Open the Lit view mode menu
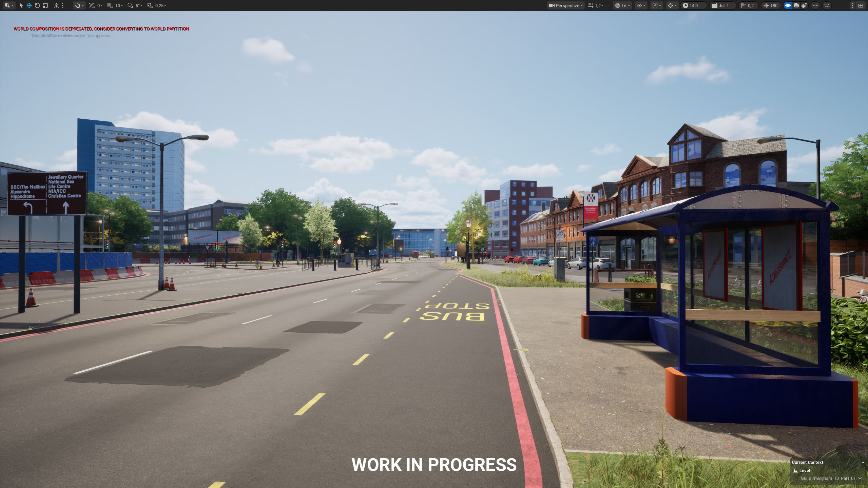 623,5
